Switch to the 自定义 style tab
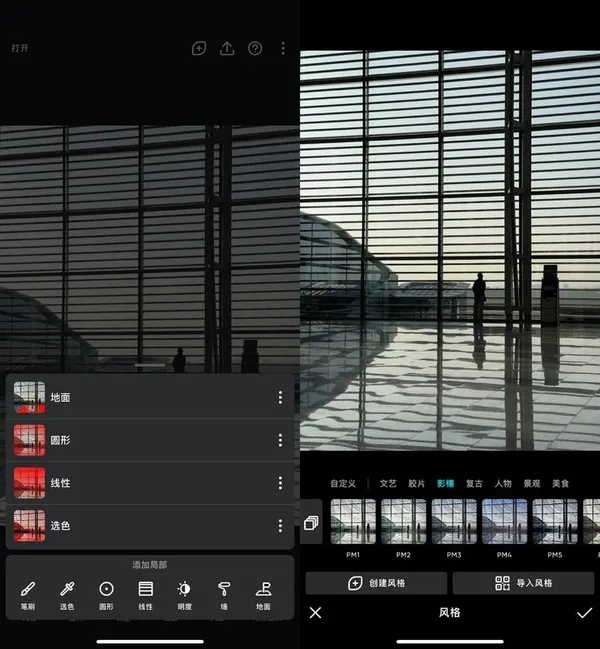 [343, 483]
